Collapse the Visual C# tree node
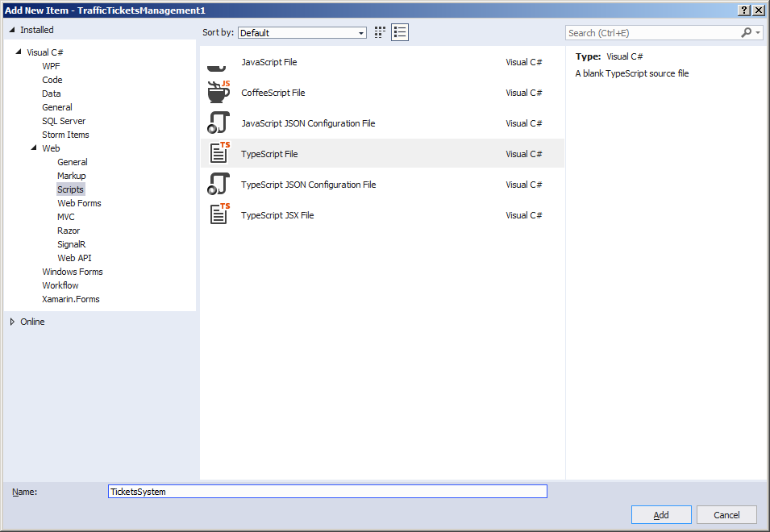Screen dimensions: 770x532 pos(19,52)
